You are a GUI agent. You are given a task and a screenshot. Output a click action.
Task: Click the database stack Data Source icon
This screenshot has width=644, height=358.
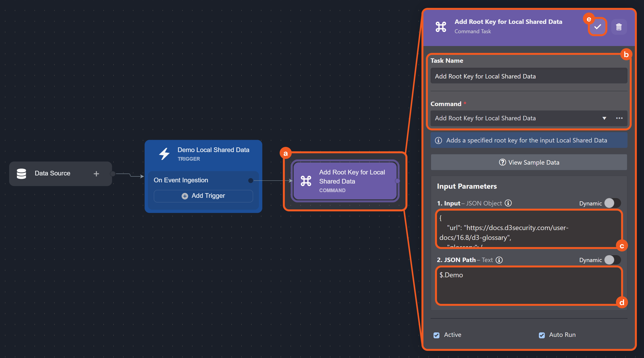[x=21, y=174]
